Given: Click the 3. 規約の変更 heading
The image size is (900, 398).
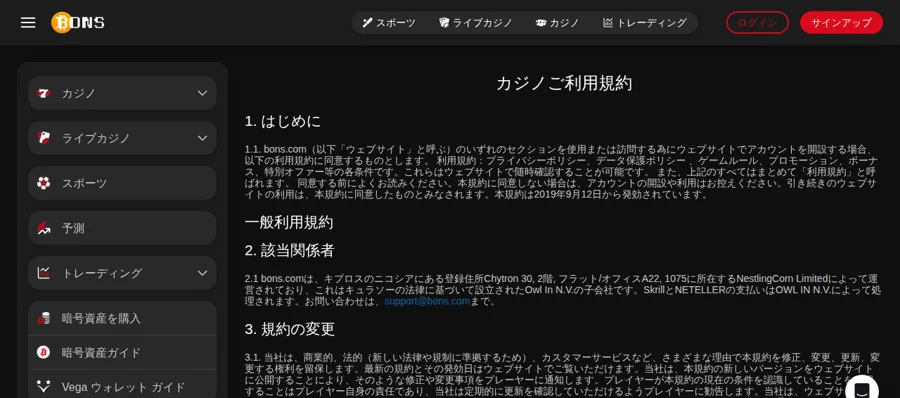Looking at the screenshot, I should (x=290, y=329).
